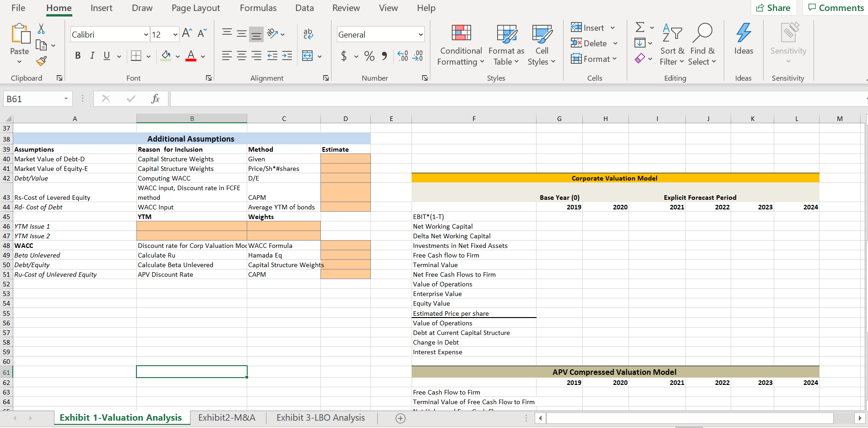Viewport: 868px width, 428px height.
Task: Activate the Format Painter brush
Action: coord(41,60)
